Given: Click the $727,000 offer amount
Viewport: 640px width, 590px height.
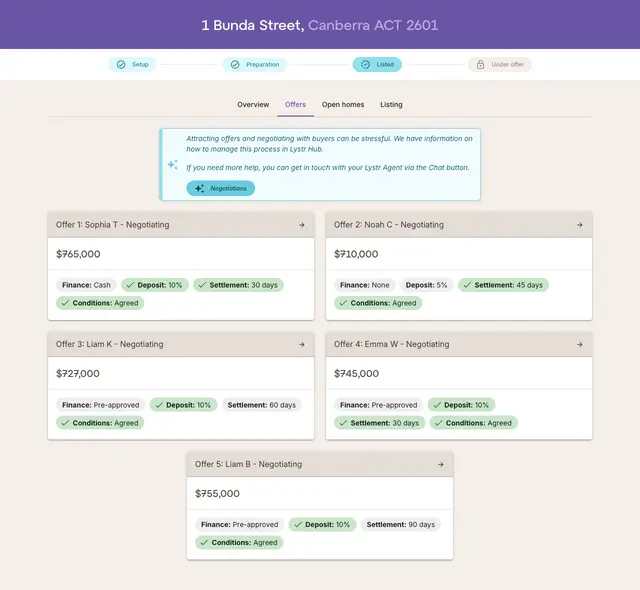Looking at the screenshot, I should pyautogui.click(x=78, y=374).
